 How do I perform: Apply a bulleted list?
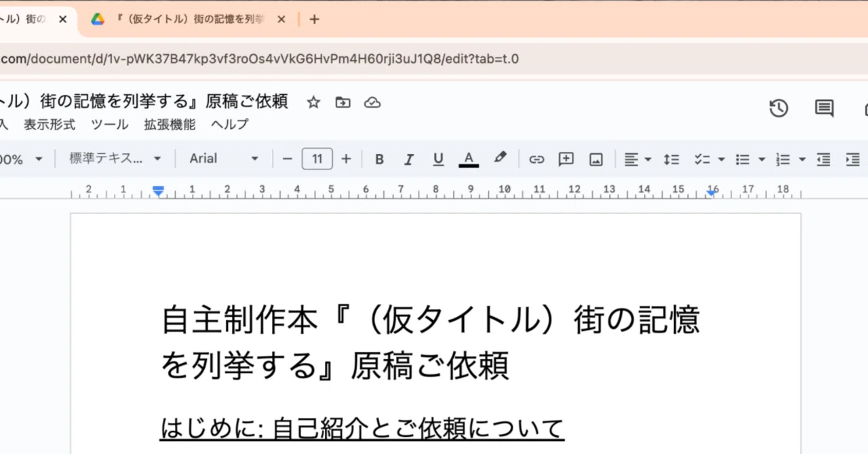click(743, 159)
